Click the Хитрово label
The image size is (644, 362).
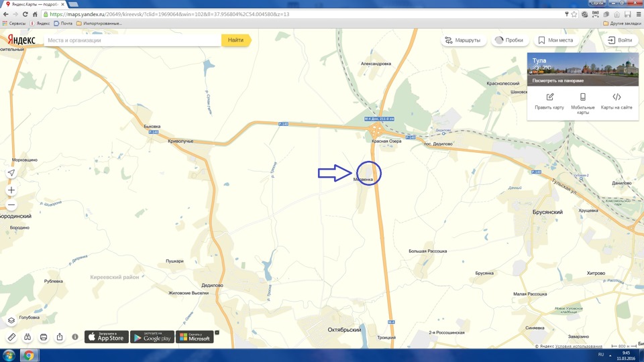tap(596, 273)
